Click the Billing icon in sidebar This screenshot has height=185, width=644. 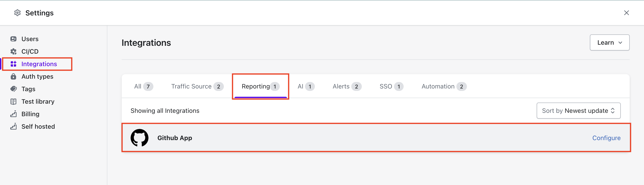(x=13, y=114)
